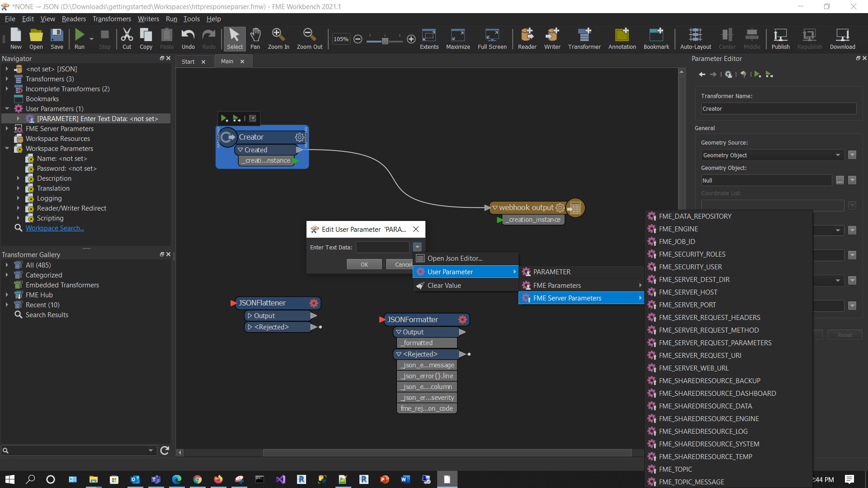Choose FME_SERVER_REQUEST_HEADERS parameter

[x=729, y=318]
